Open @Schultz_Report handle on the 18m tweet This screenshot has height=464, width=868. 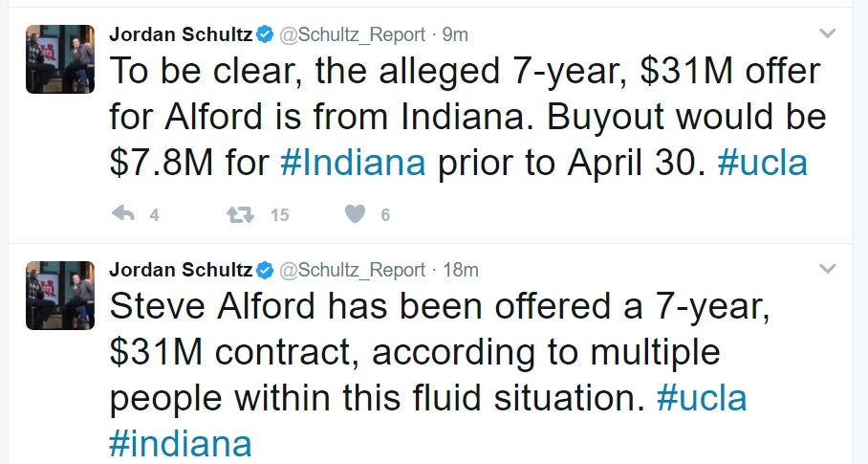[351, 271]
